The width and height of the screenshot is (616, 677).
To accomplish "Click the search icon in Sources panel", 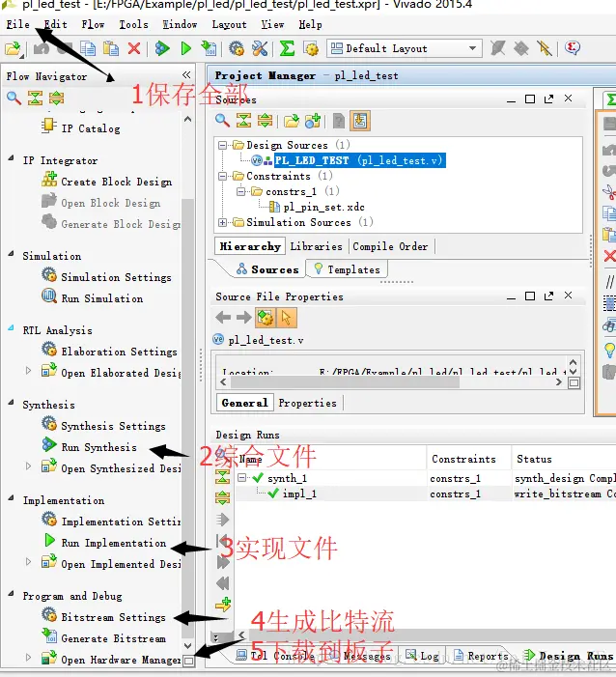I will tap(222, 121).
